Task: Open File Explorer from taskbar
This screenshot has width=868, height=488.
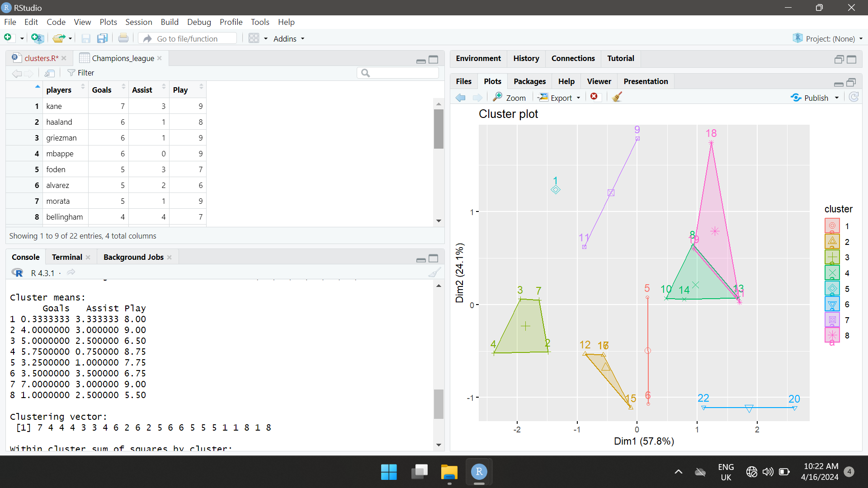Action: point(449,472)
